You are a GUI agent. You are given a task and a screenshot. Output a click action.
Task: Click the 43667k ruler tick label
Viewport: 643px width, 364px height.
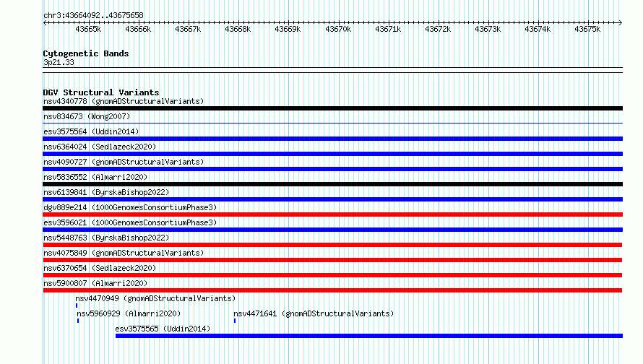pyautogui.click(x=188, y=29)
